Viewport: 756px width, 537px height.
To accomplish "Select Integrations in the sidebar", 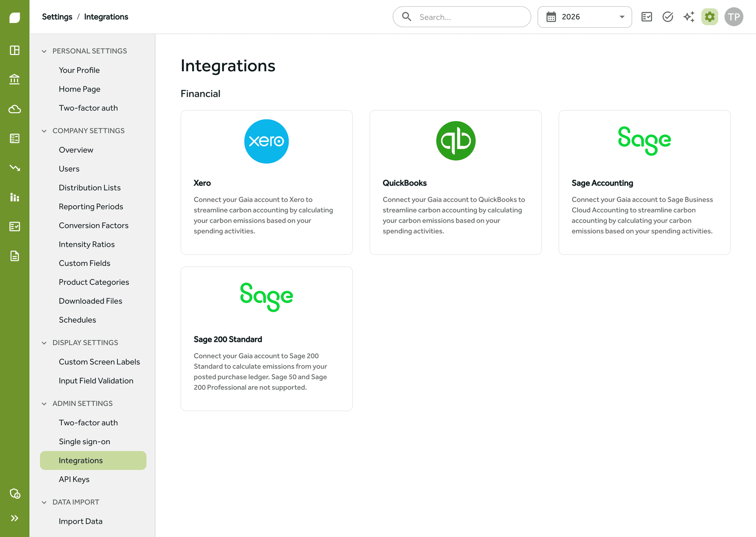I will point(93,460).
